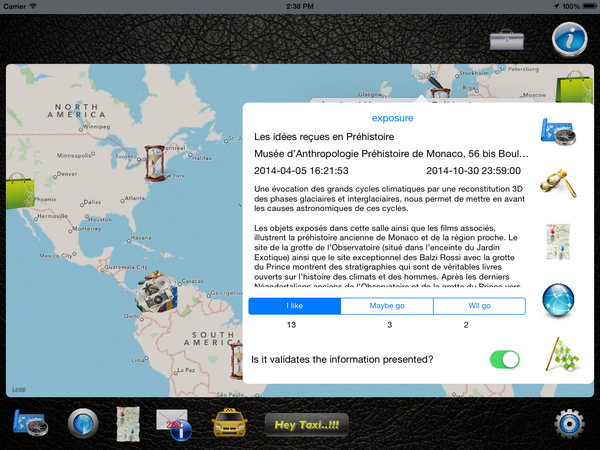Image resolution: width=600 pixels, height=450 pixels.
Task: Tap the green shopping bag near Phoenix
Action: tap(20, 191)
